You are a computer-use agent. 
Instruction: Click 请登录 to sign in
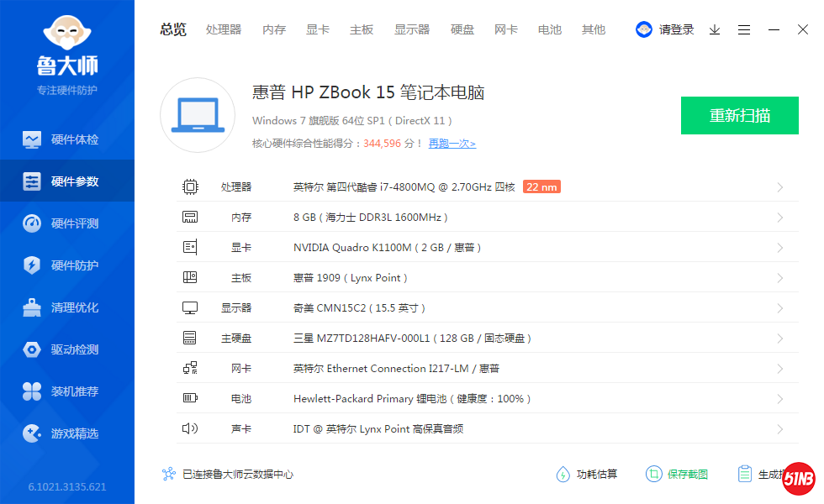click(676, 29)
